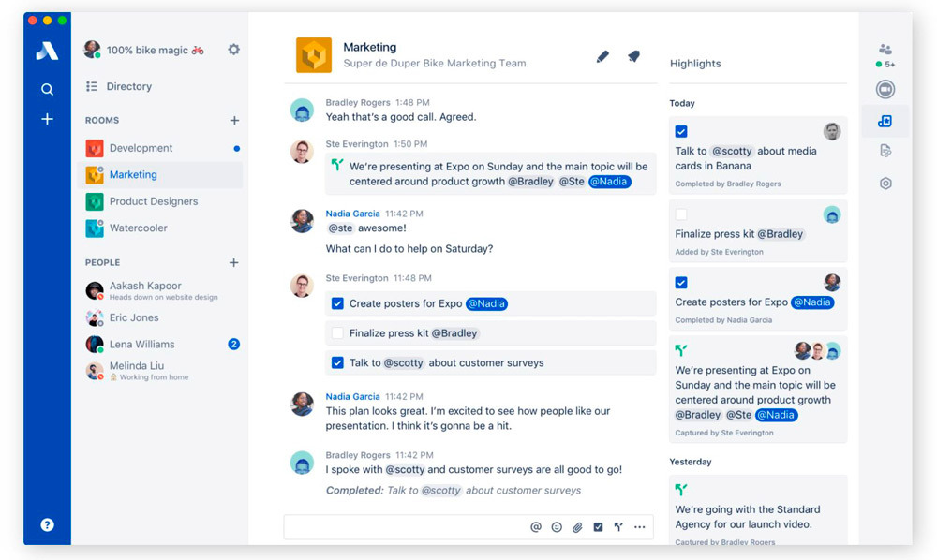The height and width of the screenshot is (560, 937).
Task: Click the plus icon in blue sidebar
Action: 47,119
